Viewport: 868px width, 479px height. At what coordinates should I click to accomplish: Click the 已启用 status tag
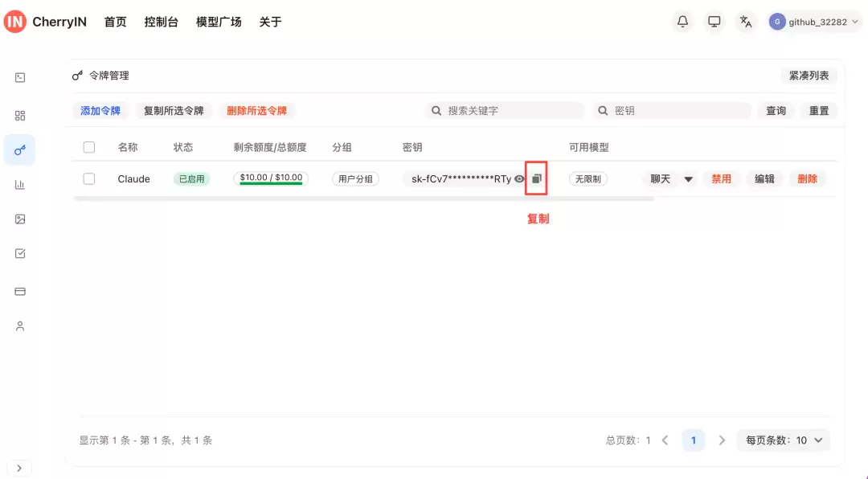coord(191,179)
